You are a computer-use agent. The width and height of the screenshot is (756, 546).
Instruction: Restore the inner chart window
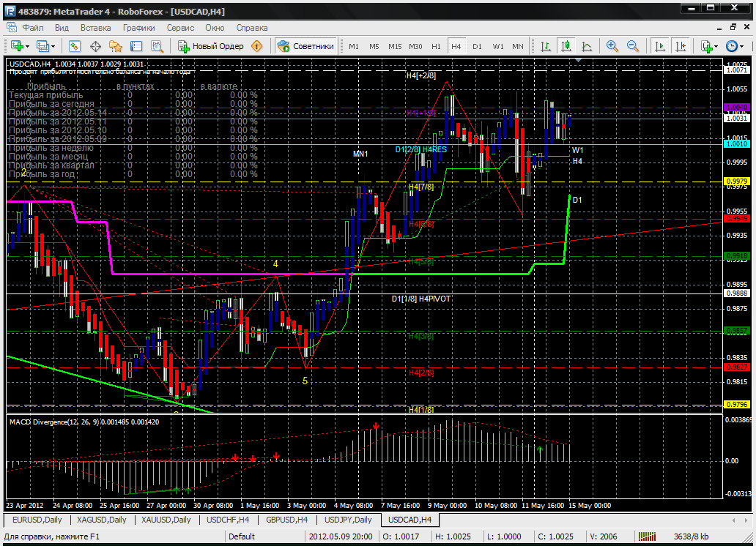[x=733, y=27]
